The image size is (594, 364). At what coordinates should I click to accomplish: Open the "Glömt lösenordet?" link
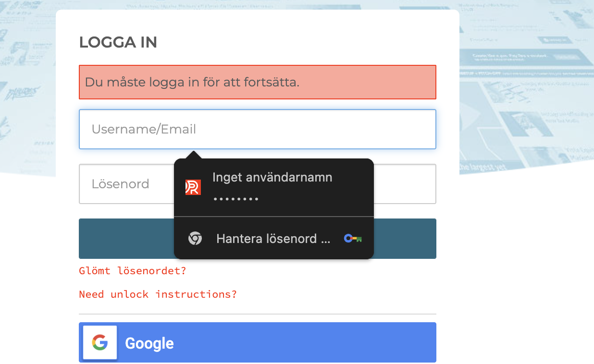(133, 271)
